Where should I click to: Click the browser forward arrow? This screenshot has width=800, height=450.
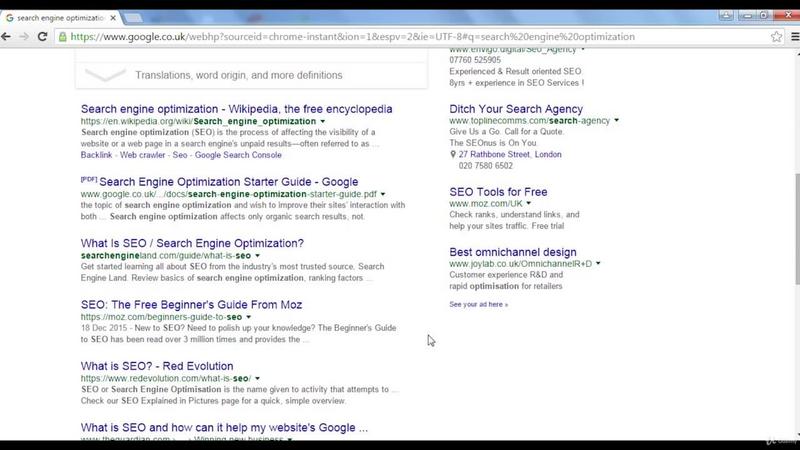point(24,37)
